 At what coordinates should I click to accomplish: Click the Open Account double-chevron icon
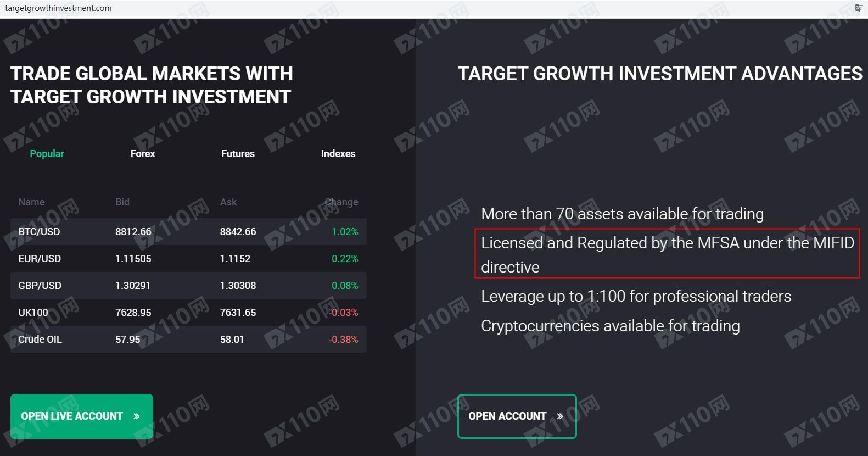click(x=560, y=416)
